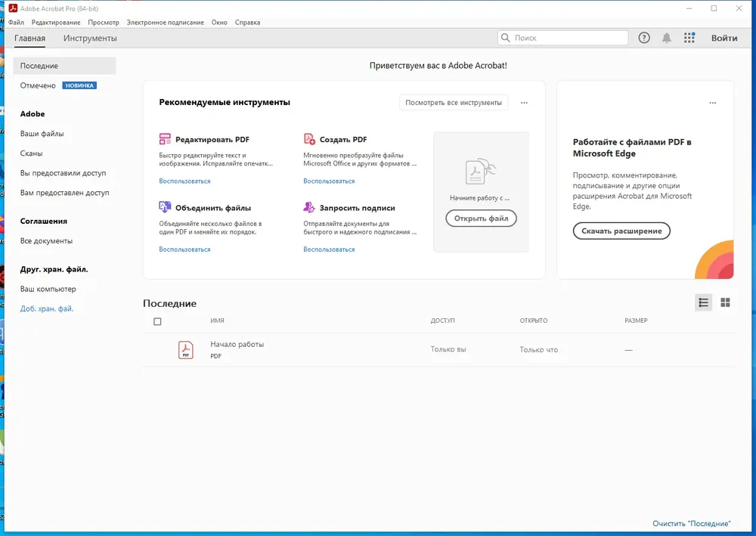The width and height of the screenshot is (756, 536).
Task: Switch to the Инструменты tab
Action: [x=90, y=38]
